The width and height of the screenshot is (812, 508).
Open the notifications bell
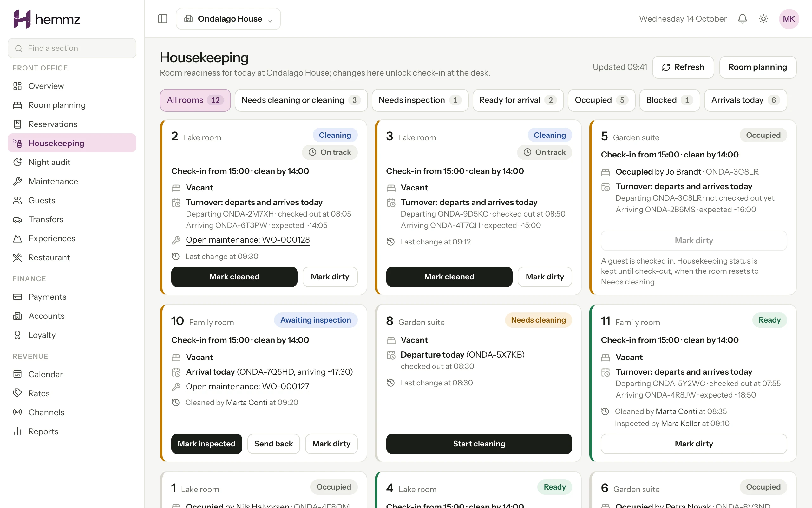pos(742,19)
